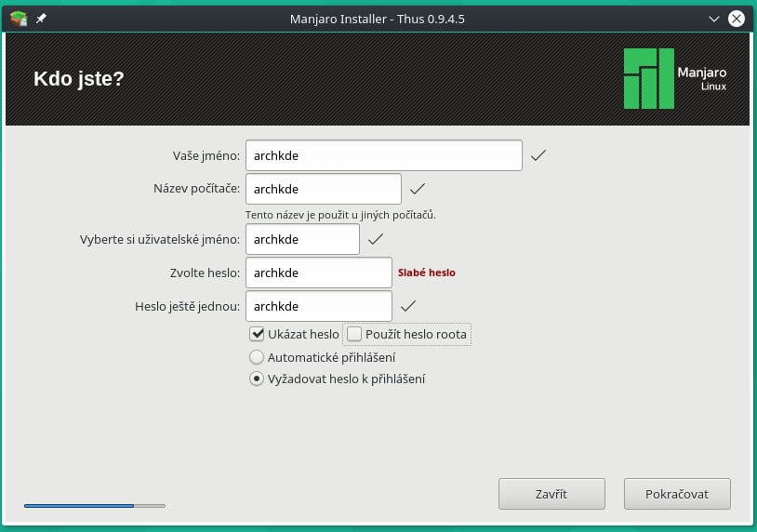Viewport: 757px width, 532px height.
Task: Enable Použít heslo roota checkbox
Action: tap(354, 334)
